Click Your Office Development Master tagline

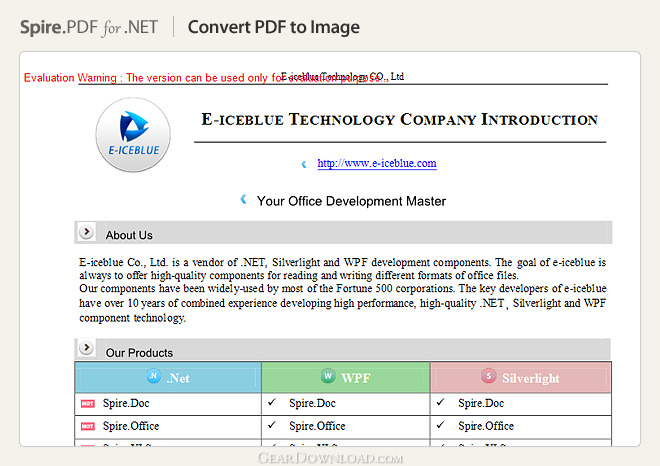[x=351, y=201]
